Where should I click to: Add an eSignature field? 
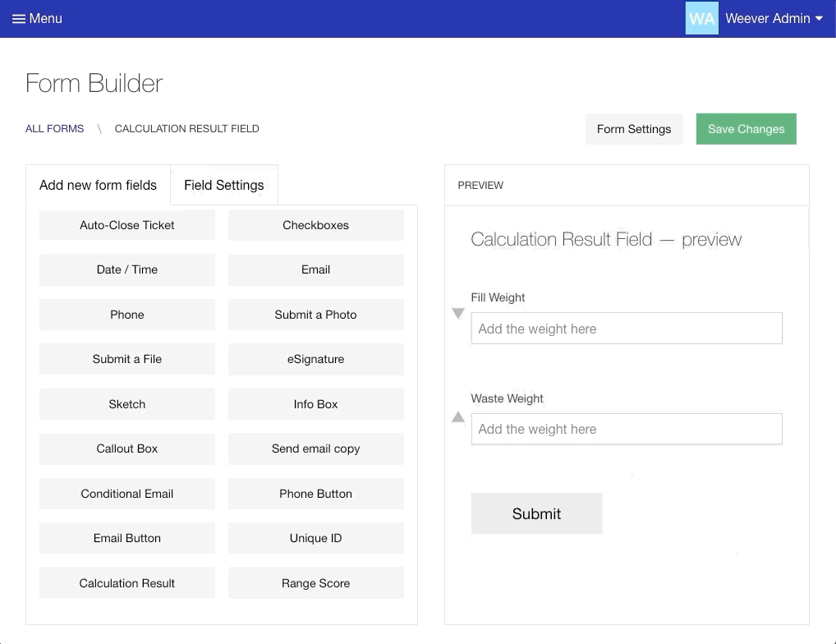[x=315, y=359]
